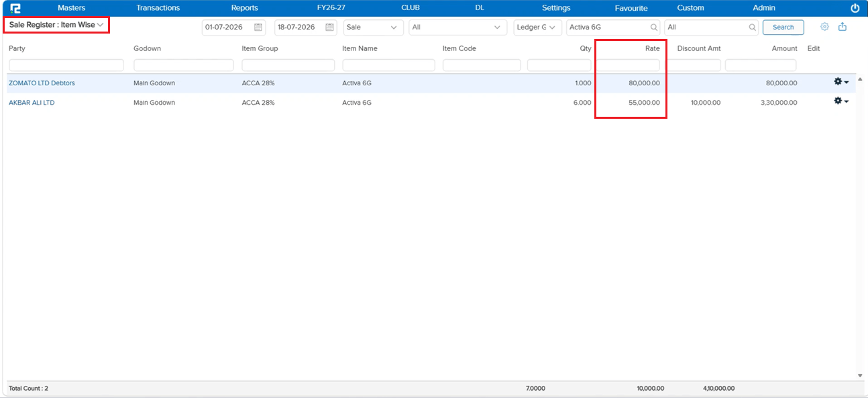This screenshot has height=398, width=868.
Task: Click the Item Group filter box
Action: click(288, 65)
